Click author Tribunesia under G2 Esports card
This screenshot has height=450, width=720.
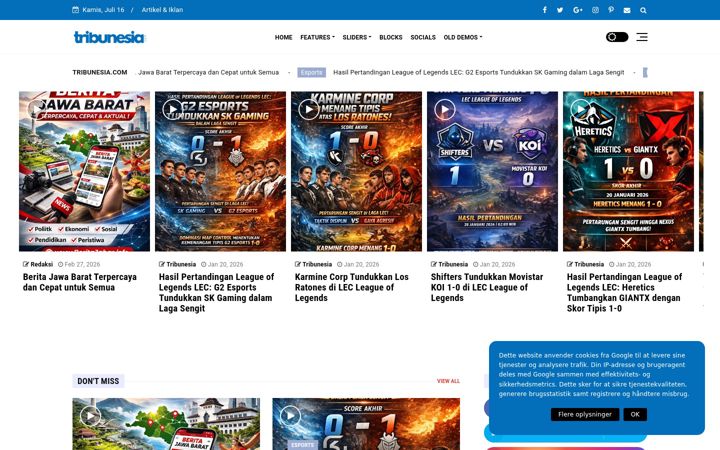pyautogui.click(x=181, y=264)
